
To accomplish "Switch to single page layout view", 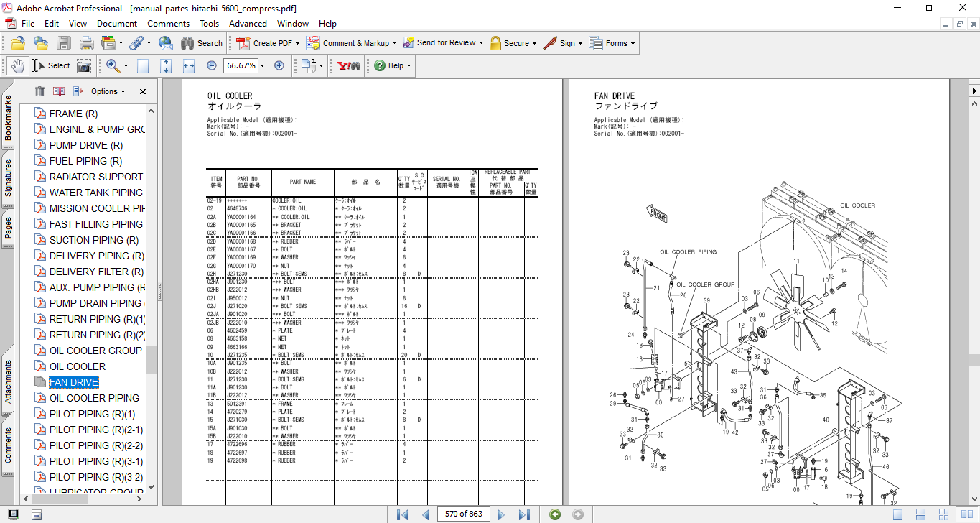I will click(897, 514).
